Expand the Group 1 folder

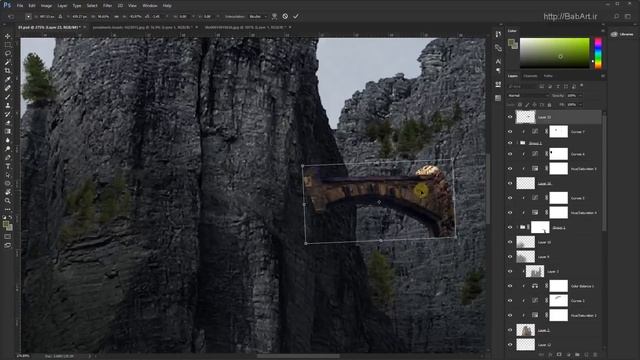517,227
